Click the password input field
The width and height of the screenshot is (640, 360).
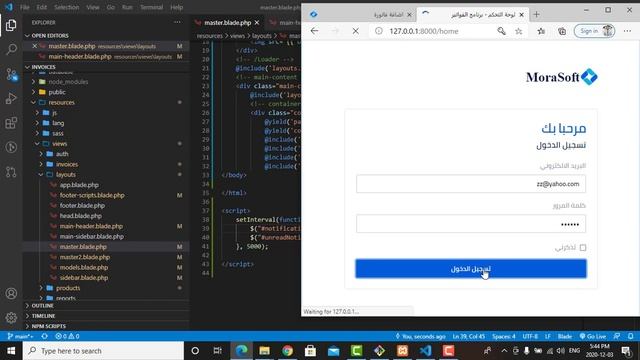[x=471, y=224]
